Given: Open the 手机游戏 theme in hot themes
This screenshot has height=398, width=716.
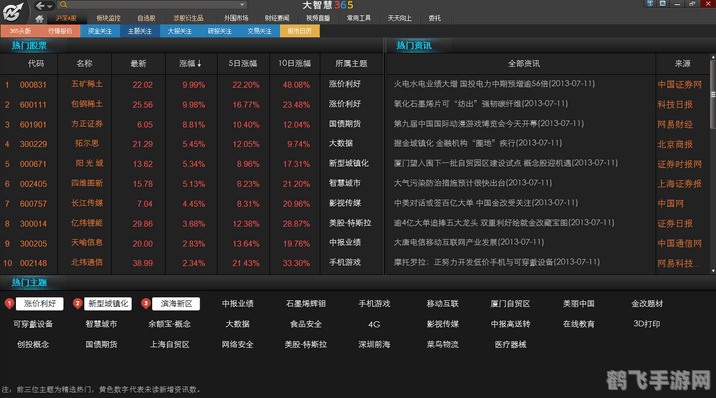Looking at the screenshot, I should tap(374, 304).
